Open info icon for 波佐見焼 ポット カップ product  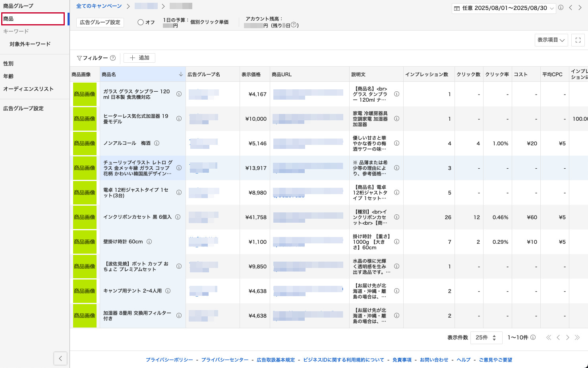179,266
